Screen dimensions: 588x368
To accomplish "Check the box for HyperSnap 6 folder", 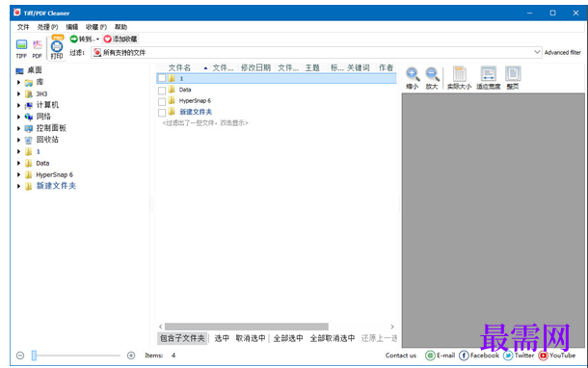I will 162,101.
